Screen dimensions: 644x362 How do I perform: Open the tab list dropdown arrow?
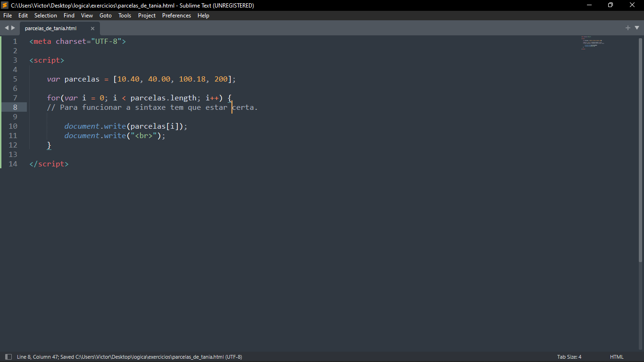(636, 28)
